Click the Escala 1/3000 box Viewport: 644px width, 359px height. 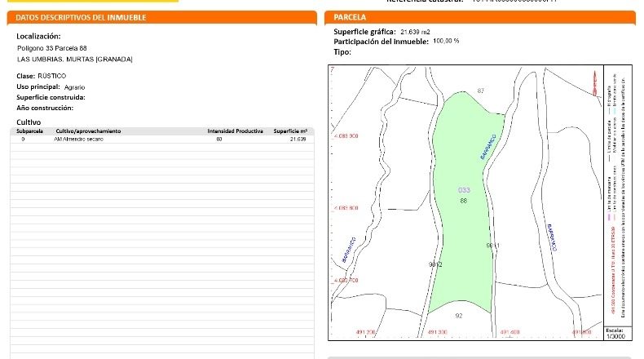[x=615, y=334]
